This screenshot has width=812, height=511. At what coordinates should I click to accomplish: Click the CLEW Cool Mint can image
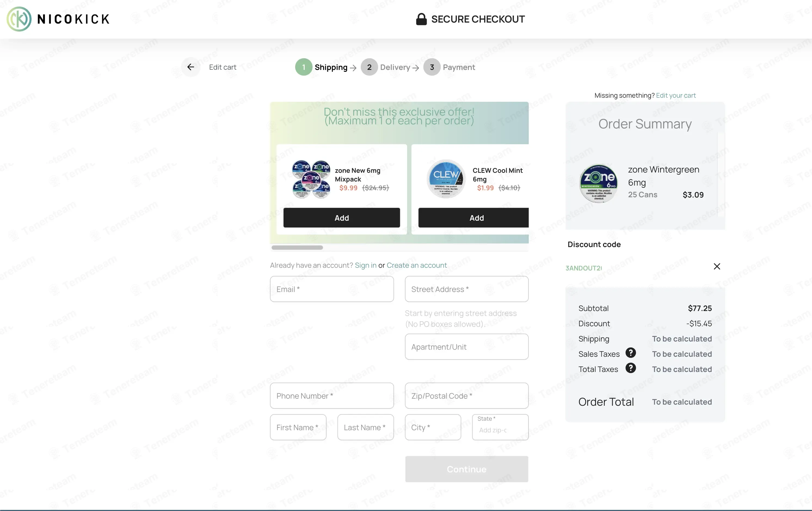click(x=446, y=179)
